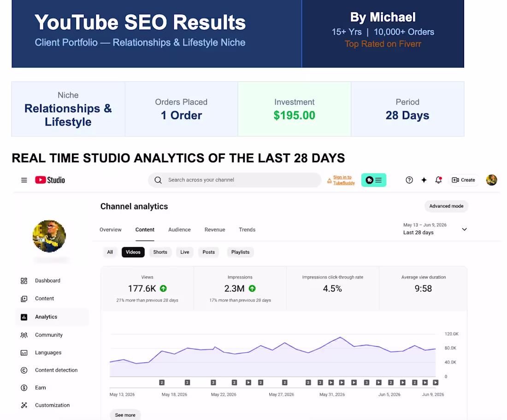Screen dimensions: 507x420
Task: Focus the 'Search across your channel' field
Action: point(235,180)
